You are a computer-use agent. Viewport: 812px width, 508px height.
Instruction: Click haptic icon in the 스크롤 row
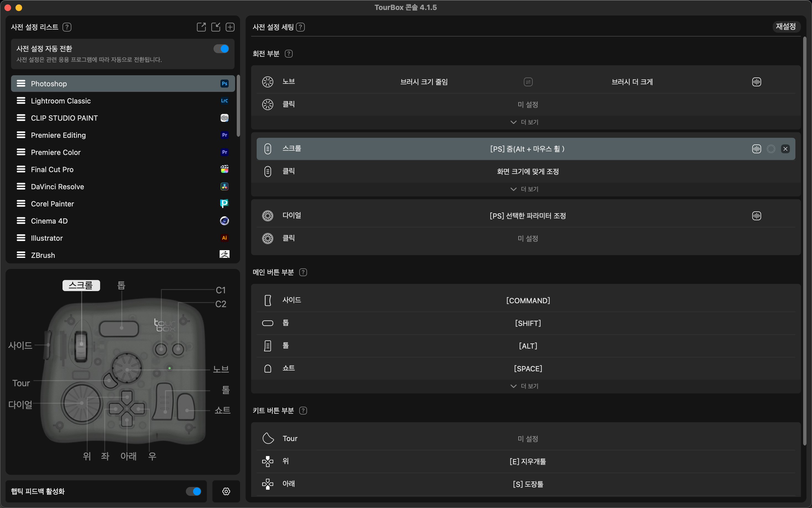click(x=756, y=149)
